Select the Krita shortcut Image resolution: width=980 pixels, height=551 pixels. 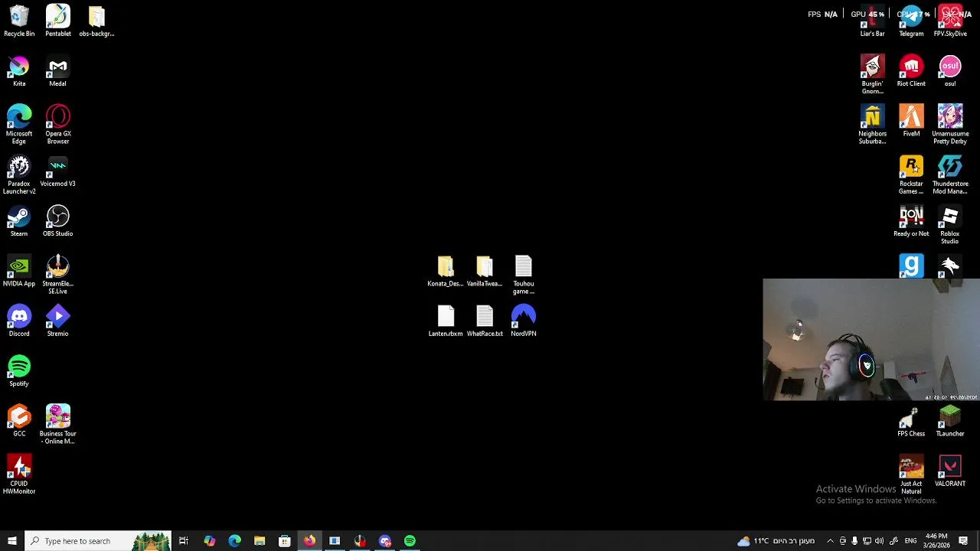point(19,71)
